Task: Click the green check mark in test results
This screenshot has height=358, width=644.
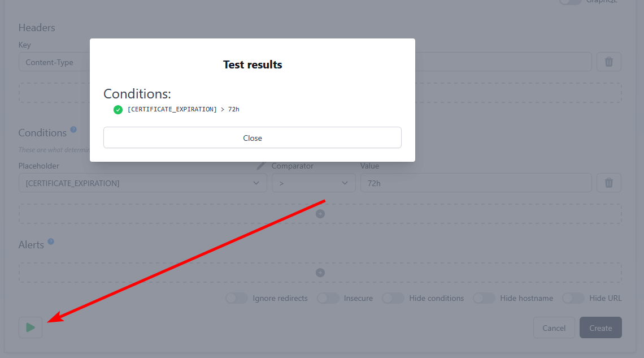Action: pyautogui.click(x=118, y=110)
